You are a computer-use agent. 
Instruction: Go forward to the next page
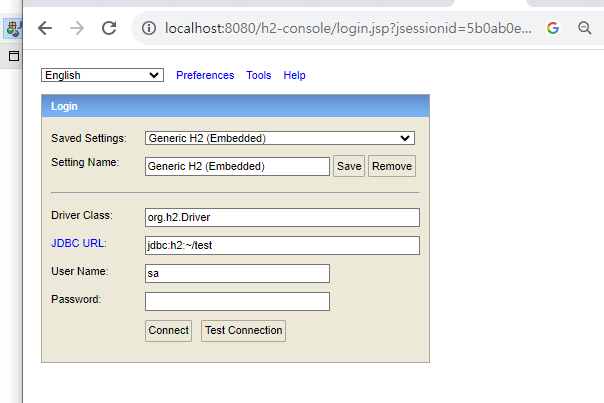click(77, 28)
